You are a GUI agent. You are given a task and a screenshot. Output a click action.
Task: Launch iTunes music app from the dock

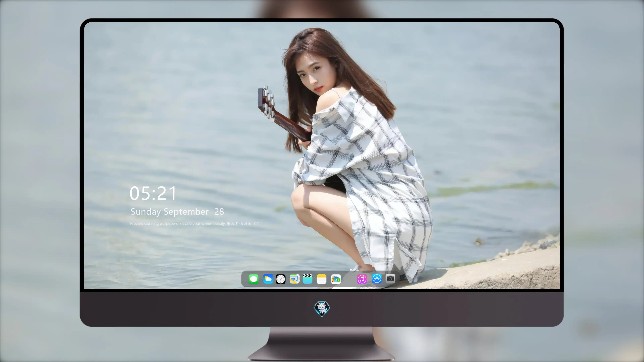[362, 279]
